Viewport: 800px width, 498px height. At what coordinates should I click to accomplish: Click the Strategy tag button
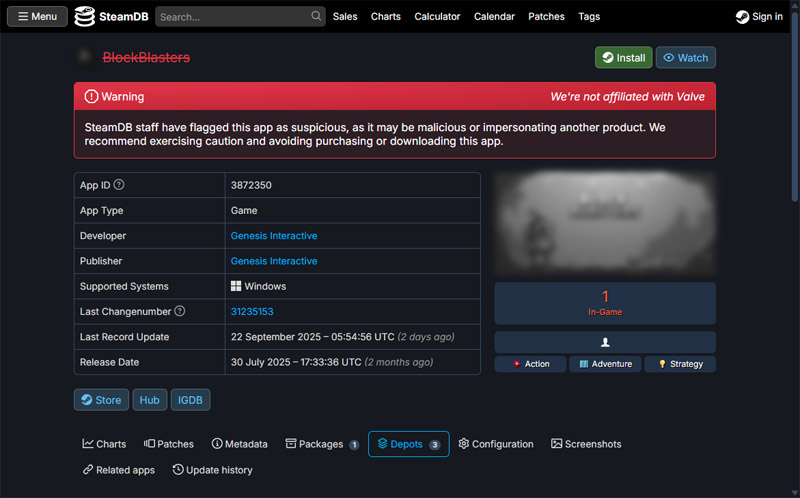[679, 364]
